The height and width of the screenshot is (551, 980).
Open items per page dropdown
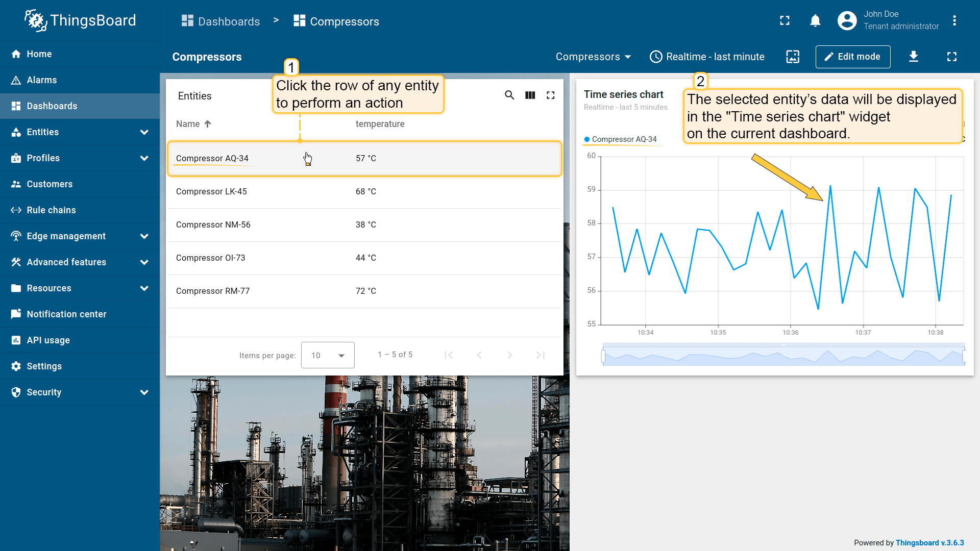click(x=328, y=355)
